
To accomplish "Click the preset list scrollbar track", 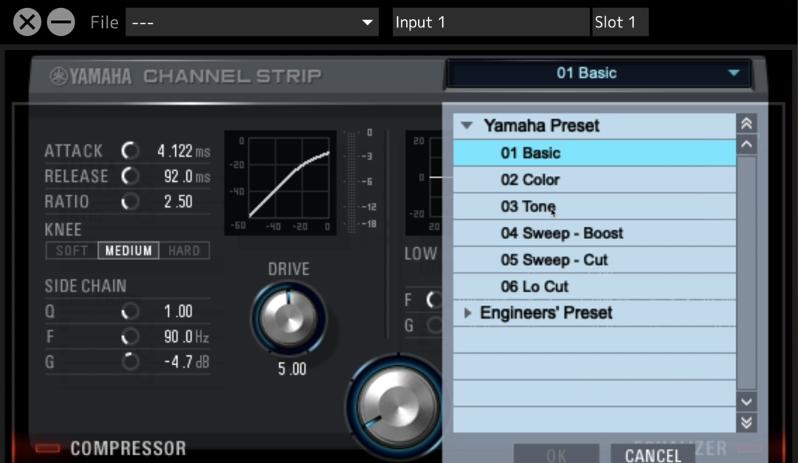I will tap(747, 270).
